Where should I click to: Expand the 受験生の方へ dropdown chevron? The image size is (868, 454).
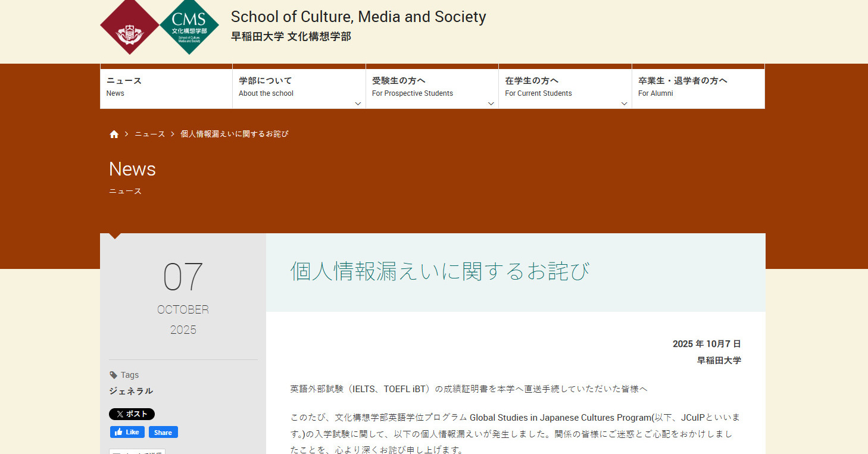(x=491, y=104)
